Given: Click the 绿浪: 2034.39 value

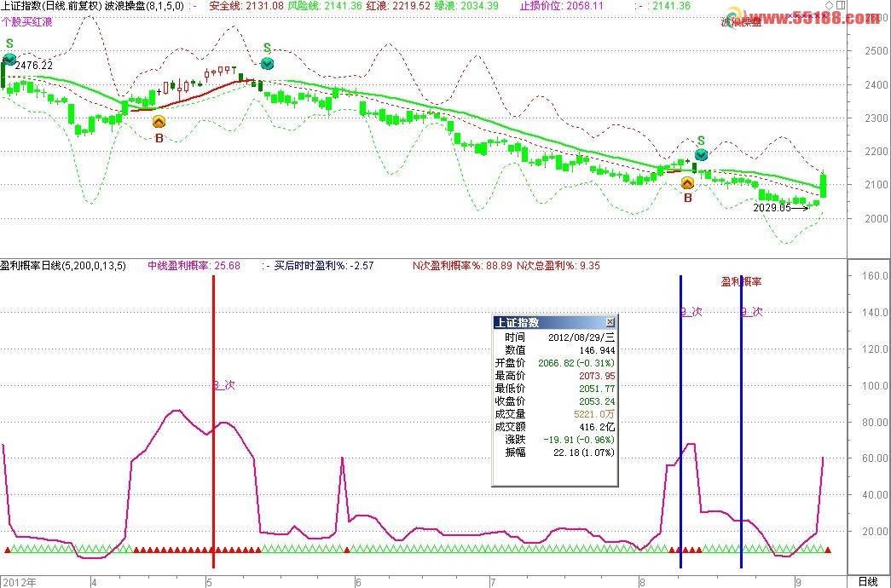Looking at the screenshot, I should pos(466,6).
